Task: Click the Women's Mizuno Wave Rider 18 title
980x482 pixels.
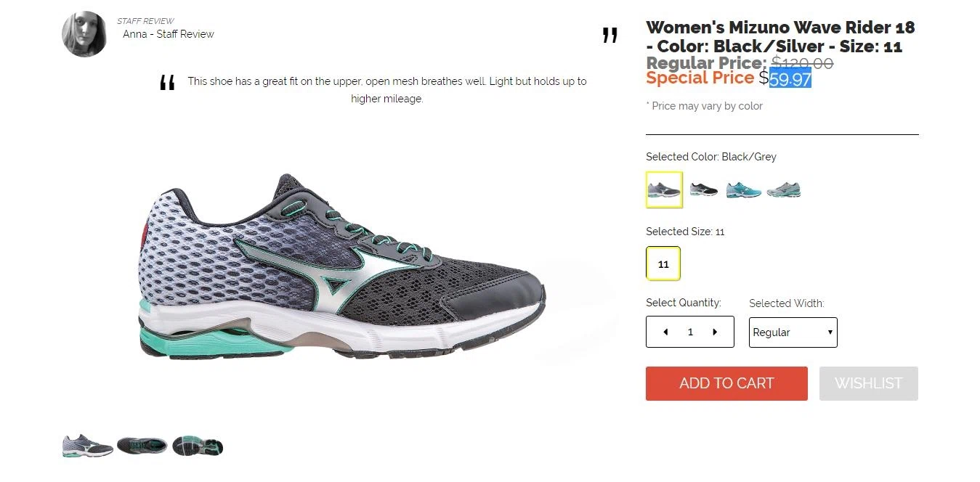Action: 781,37
